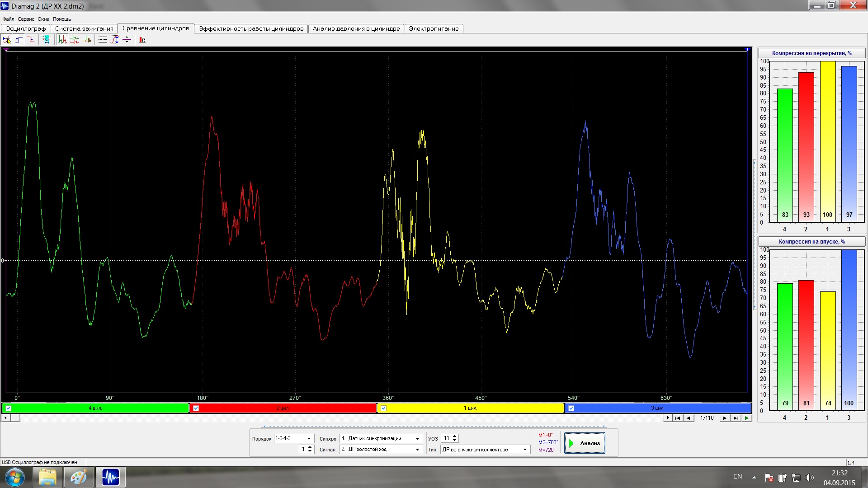The image size is (868, 488).
Task: Decrease the stepper below Порядок
Action: pyautogui.click(x=310, y=451)
